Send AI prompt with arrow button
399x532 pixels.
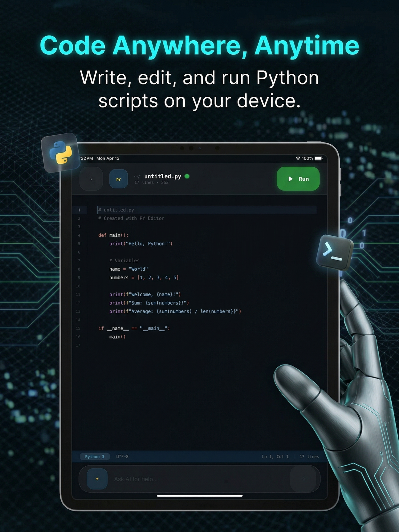(x=303, y=479)
